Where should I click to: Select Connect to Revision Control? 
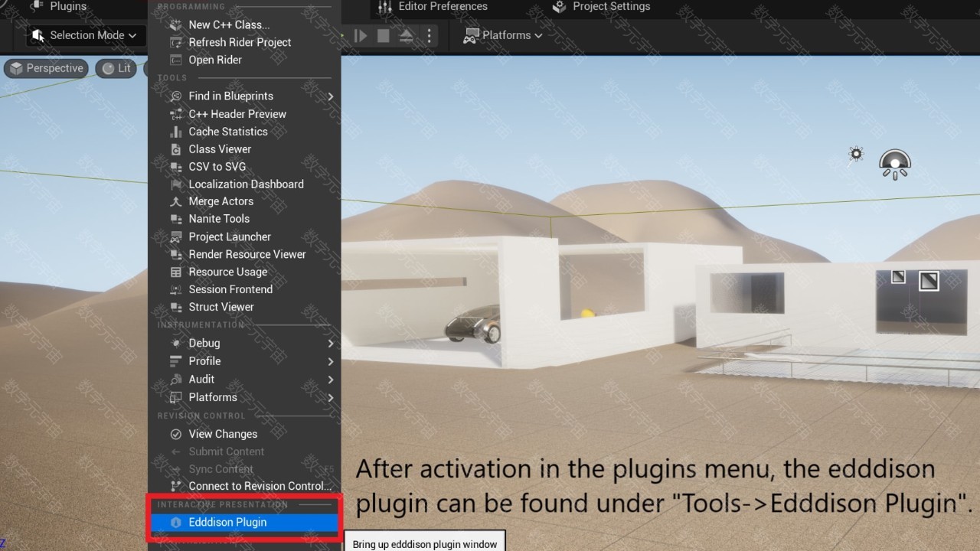pos(243,486)
